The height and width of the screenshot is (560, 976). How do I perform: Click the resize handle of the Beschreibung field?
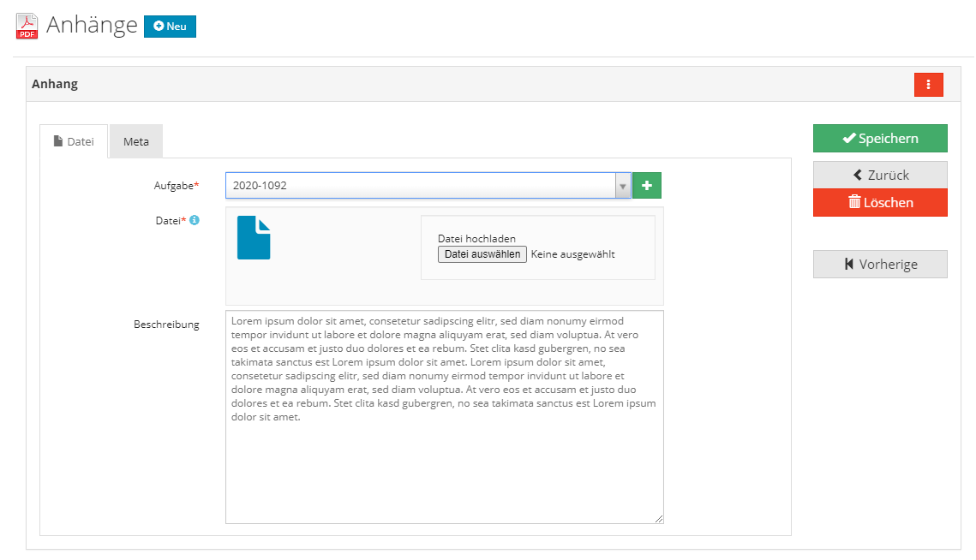(659, 517)
